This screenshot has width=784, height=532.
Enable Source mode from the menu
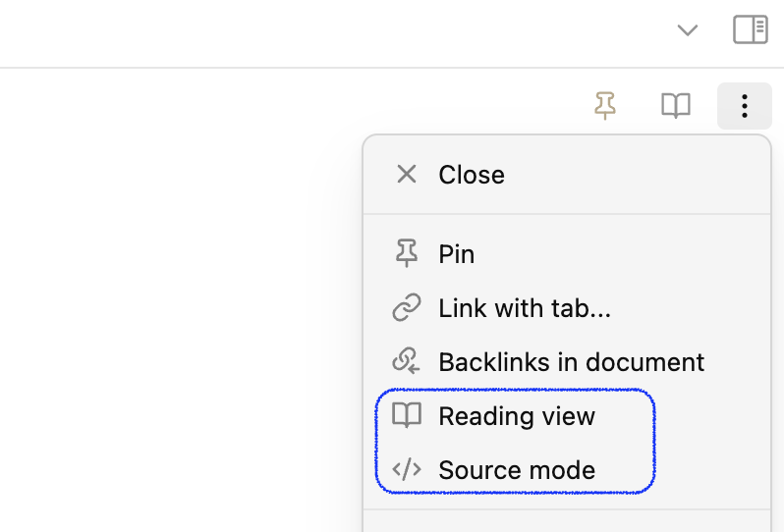tap(517, 470)
